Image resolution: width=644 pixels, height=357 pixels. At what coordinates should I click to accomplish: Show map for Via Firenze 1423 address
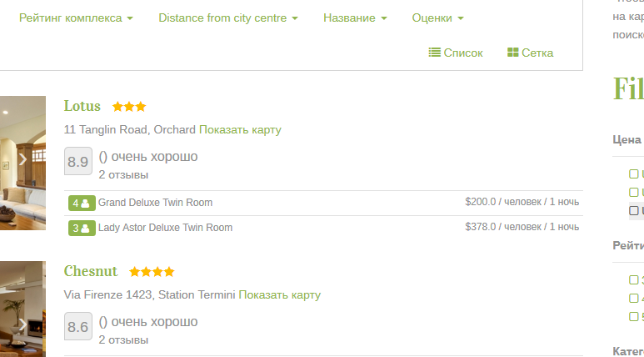pos(279,294)
